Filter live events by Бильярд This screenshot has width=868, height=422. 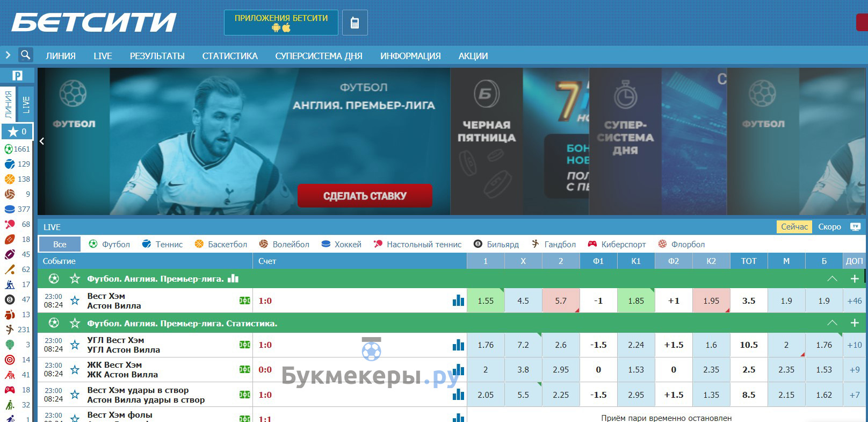pyautogui.click(x=496, y=244)
